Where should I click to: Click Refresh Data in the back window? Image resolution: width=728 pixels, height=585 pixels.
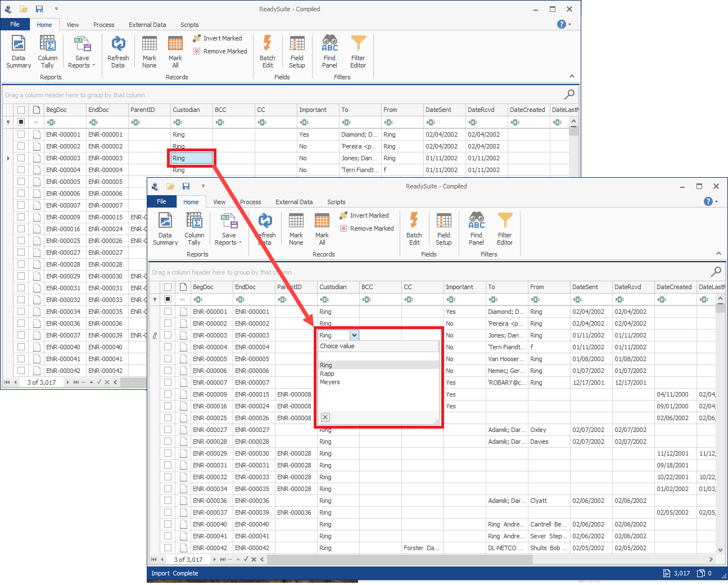coord(118,52)
